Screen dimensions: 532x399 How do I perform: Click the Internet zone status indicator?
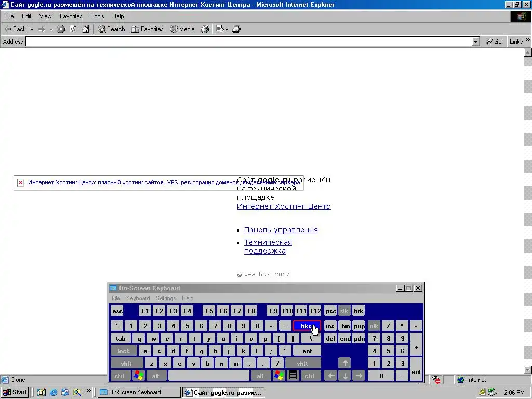[471, 380]
